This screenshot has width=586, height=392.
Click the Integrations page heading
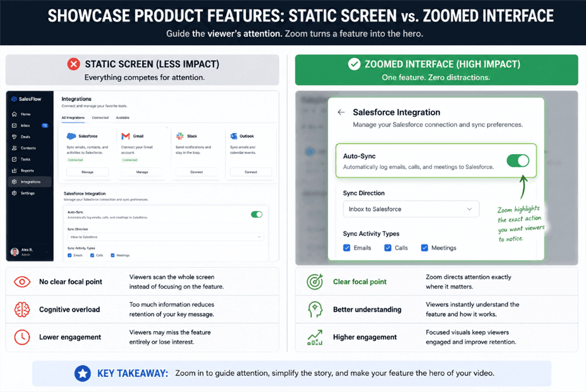(76, 99)
